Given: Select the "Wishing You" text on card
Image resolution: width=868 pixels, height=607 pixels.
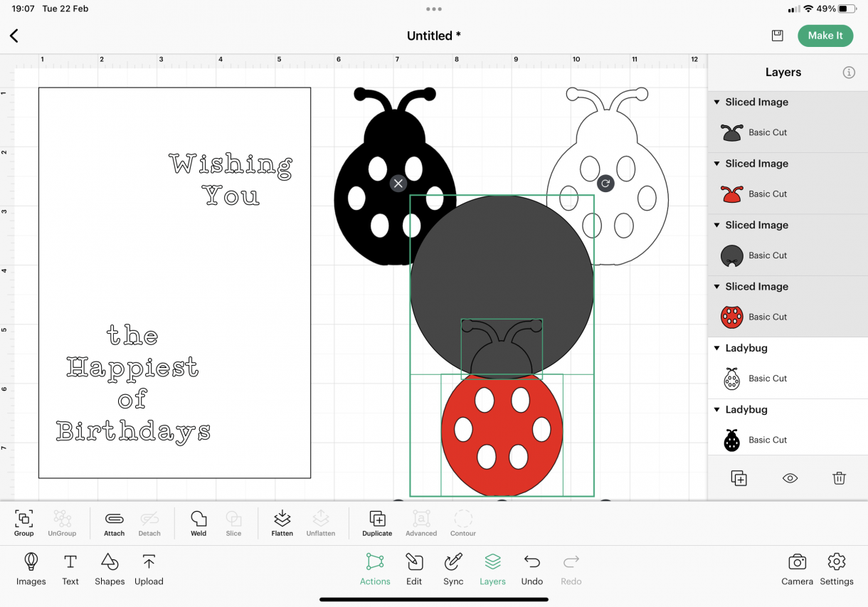Looking at the screenshot, I should tap(231, 179).
